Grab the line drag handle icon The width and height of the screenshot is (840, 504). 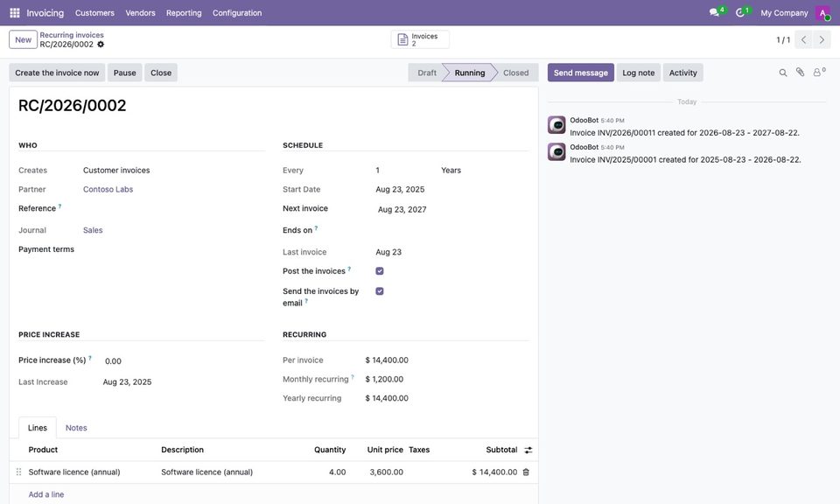pyautogui.click(x=18, y=472)
